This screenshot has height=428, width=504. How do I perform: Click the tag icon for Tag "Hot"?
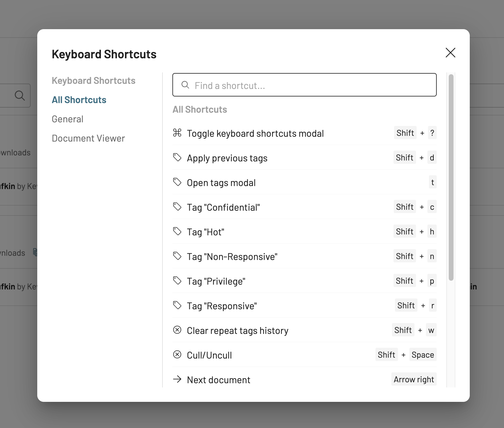tap(177, 231)
